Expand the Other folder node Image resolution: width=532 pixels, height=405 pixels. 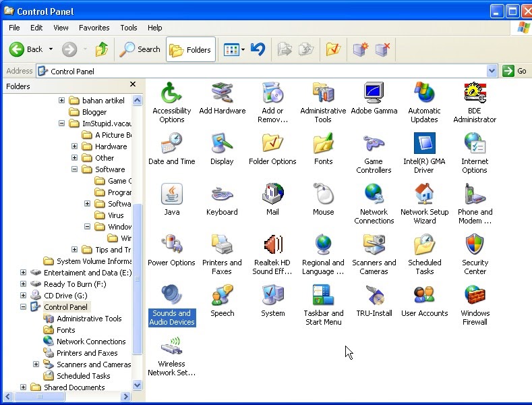(74, 158)
